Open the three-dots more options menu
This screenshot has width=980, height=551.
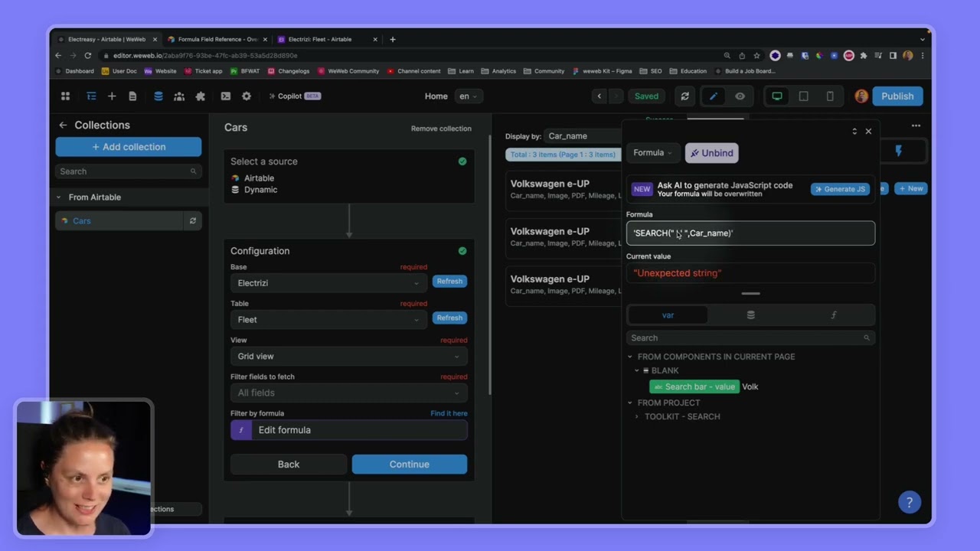(916, 126)
